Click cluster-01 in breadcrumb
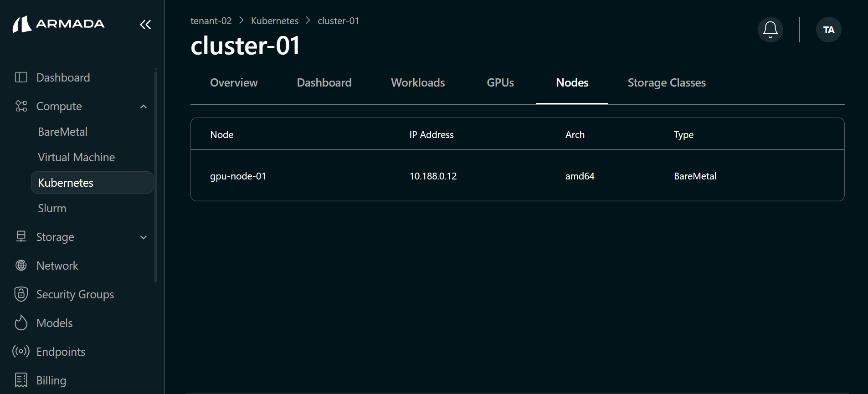The image size is (868, 394). 339,21
